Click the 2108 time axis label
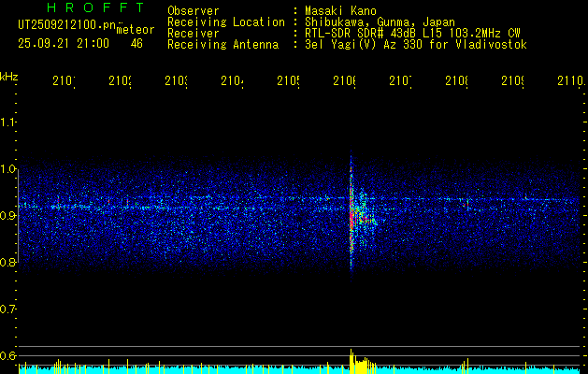This screenshot has height=374, width=588. [x=456, y=81]
